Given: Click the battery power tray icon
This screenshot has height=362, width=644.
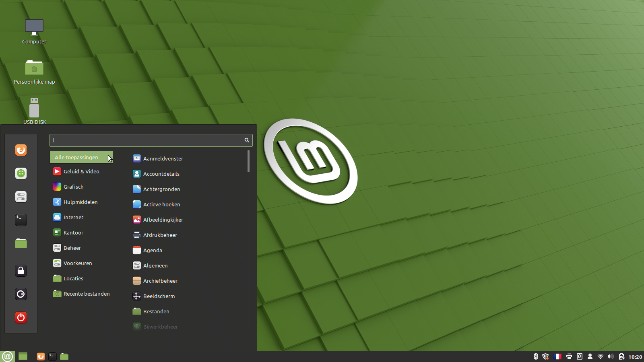Looking at the screenshot, I should [x=621, y=356].
